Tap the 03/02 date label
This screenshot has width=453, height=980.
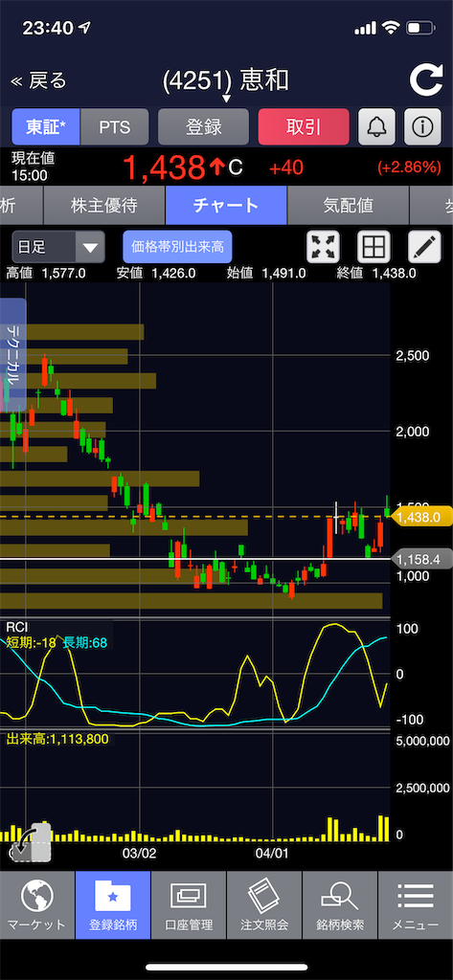coord(139,853)
